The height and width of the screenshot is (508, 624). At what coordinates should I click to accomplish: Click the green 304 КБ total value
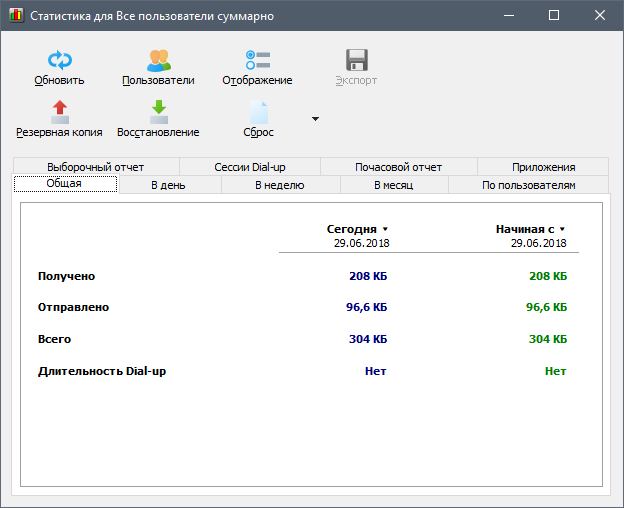(x=548, y=339)
